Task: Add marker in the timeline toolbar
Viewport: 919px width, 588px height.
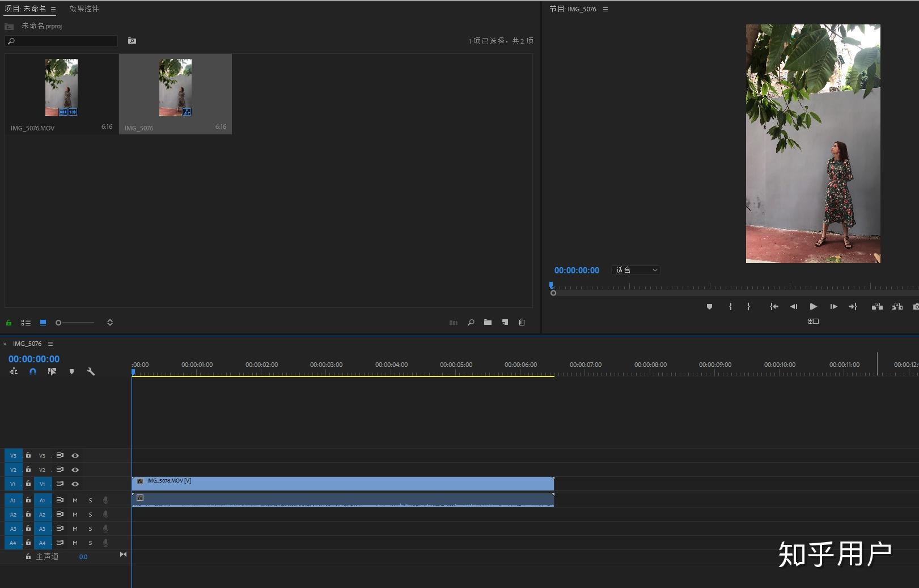Action: click(71, 371)
